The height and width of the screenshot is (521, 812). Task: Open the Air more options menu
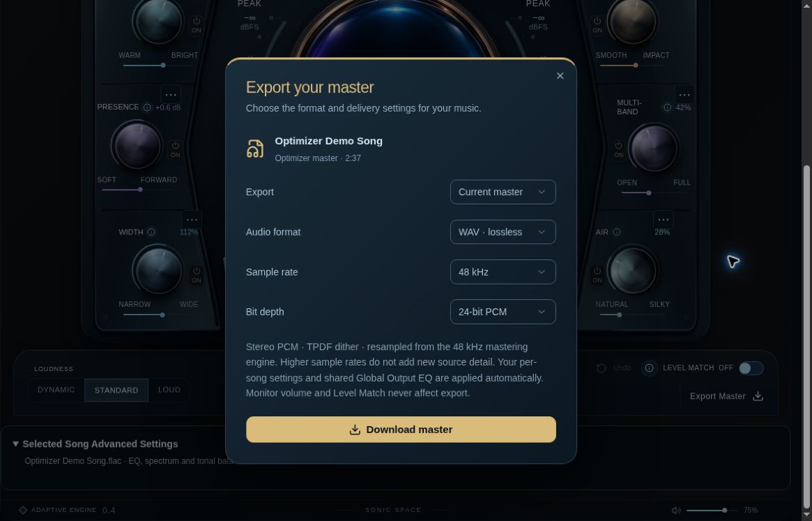pyautogui.click(x=663, y=219)
